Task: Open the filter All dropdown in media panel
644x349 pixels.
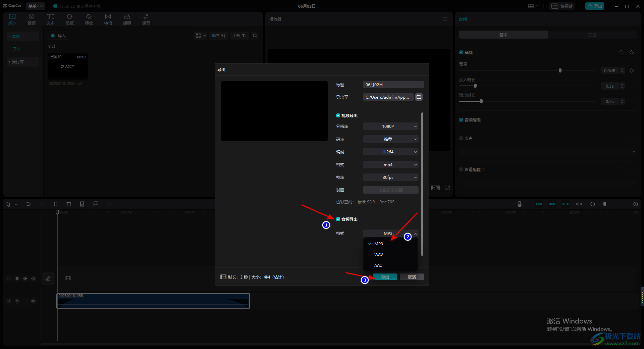Action: pos(239,36)
